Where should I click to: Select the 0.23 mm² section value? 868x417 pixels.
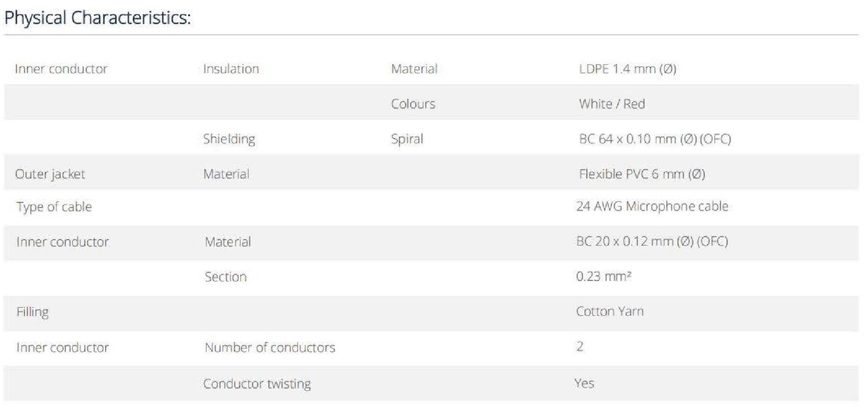tap(604, 276)
